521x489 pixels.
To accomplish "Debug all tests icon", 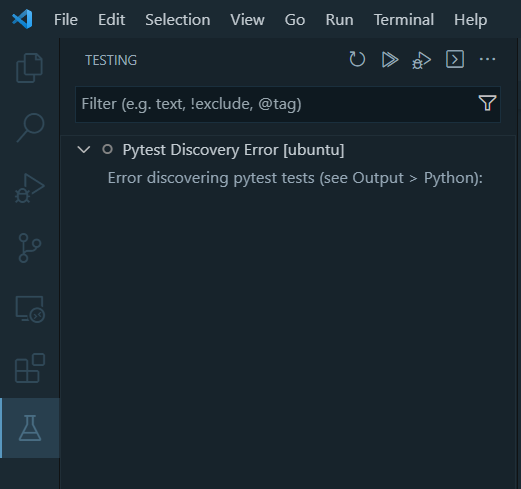I will click(421, 60).
